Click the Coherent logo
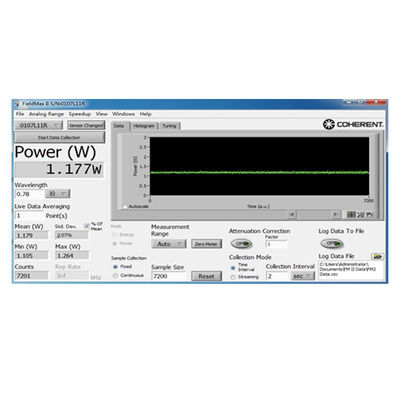This screenshot has height=400, width=400. coord(353,124)
